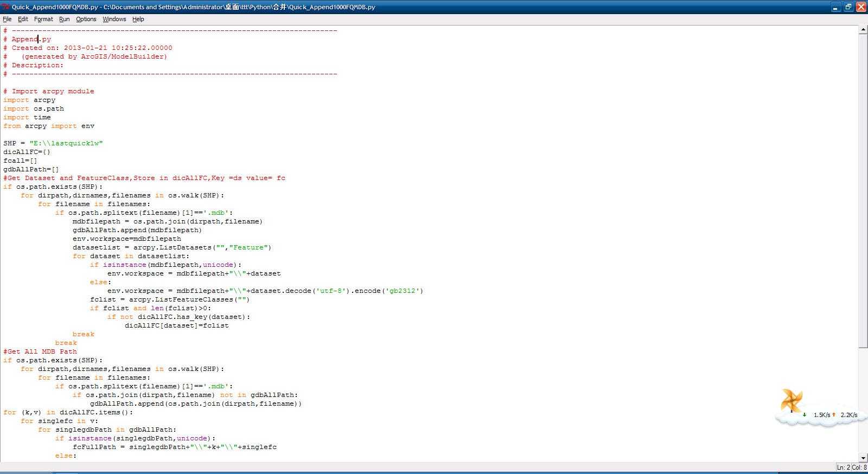Click the line with decode('utf-8').encode('gb2312')
This screenshot has width=868, height=474.
pyautogui.click(x=265, y=291)
